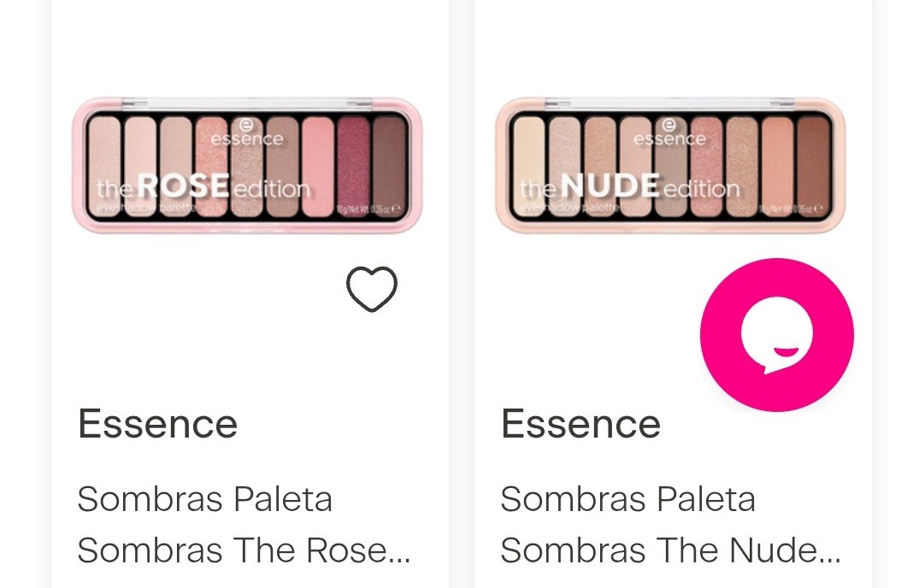Click the essence logo on the Rose palette
This screenshot has width=913, height=588.
(x=246, y=133)
